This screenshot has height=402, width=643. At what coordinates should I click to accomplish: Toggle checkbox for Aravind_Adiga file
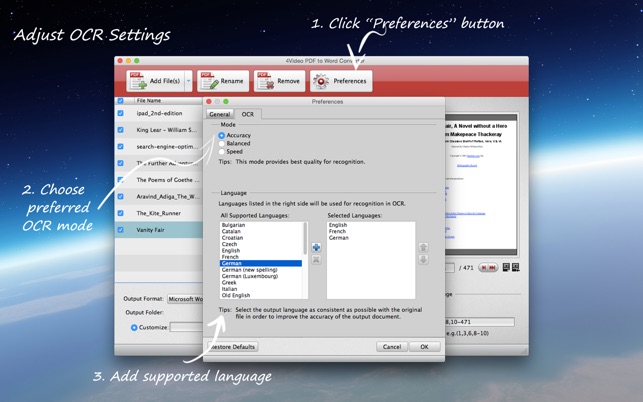[121, 196]
